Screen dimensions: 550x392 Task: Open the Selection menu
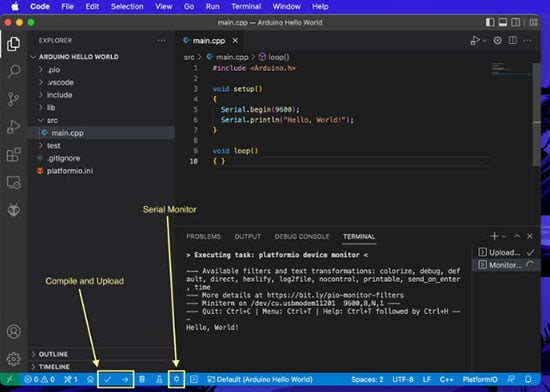click(x=127, y=6)
